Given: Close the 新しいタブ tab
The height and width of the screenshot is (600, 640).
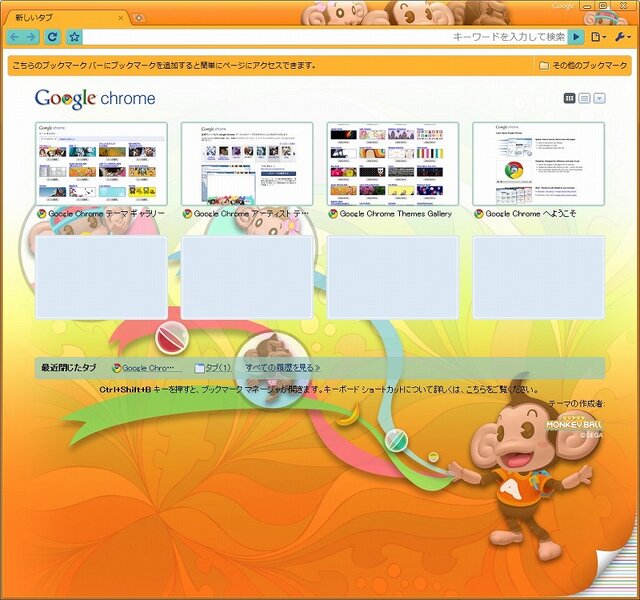Looking at the screenshot, I should coord(121,18).
